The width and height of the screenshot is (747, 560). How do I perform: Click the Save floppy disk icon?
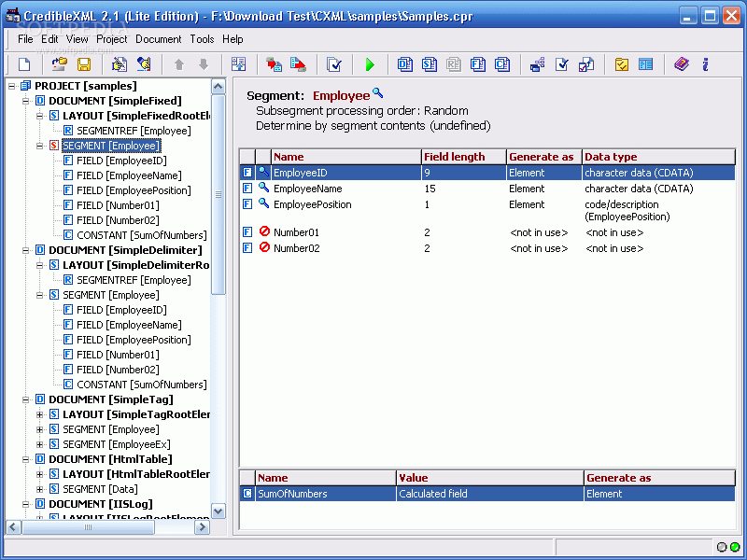[84, 64]
